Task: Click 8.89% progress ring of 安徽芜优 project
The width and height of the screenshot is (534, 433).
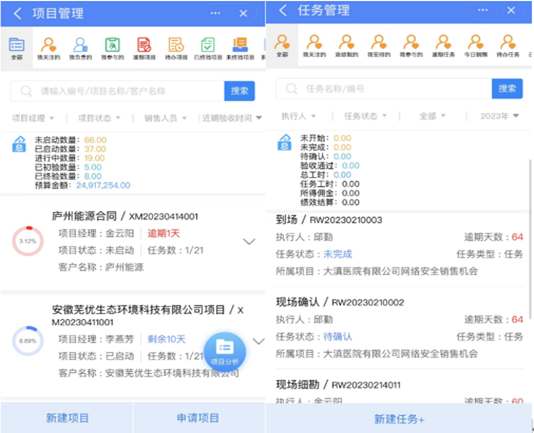Action: pos(28,341)
